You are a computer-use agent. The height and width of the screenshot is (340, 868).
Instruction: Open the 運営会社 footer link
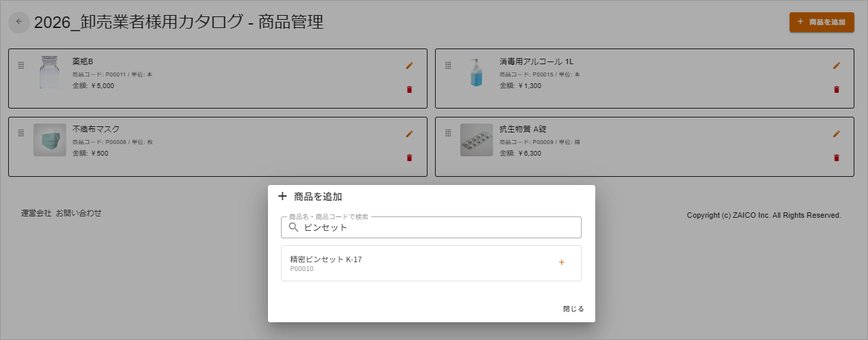[x=36, y=213]
